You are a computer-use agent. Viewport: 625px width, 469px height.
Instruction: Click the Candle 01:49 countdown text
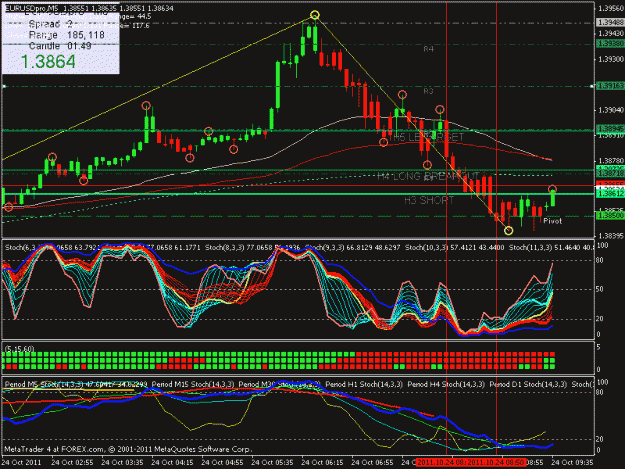point(60,46)
